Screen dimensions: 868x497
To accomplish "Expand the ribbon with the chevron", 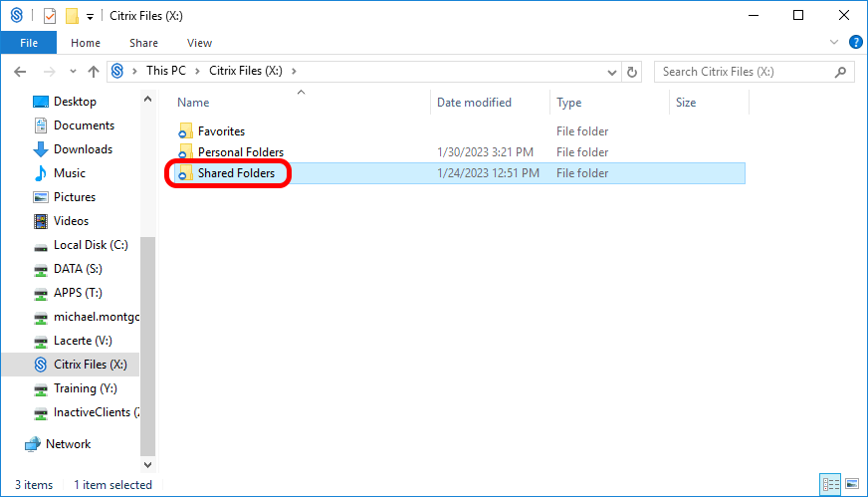I will point(834,42).
